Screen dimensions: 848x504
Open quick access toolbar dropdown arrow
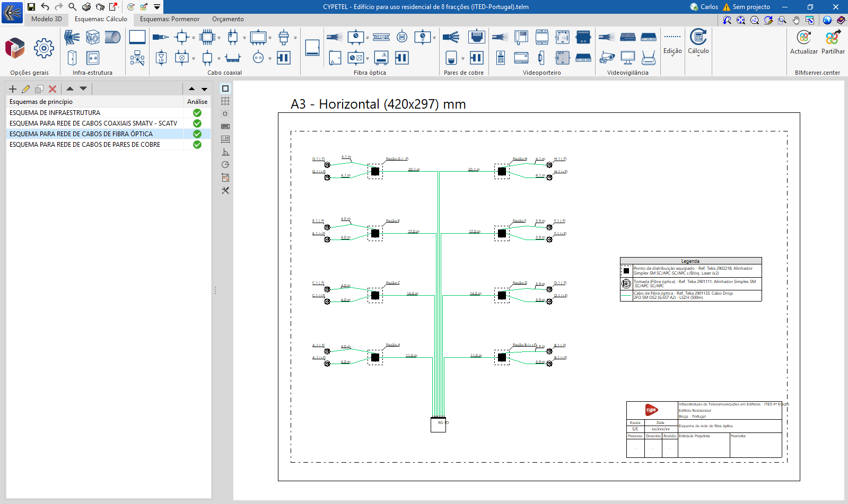(157, 7)
